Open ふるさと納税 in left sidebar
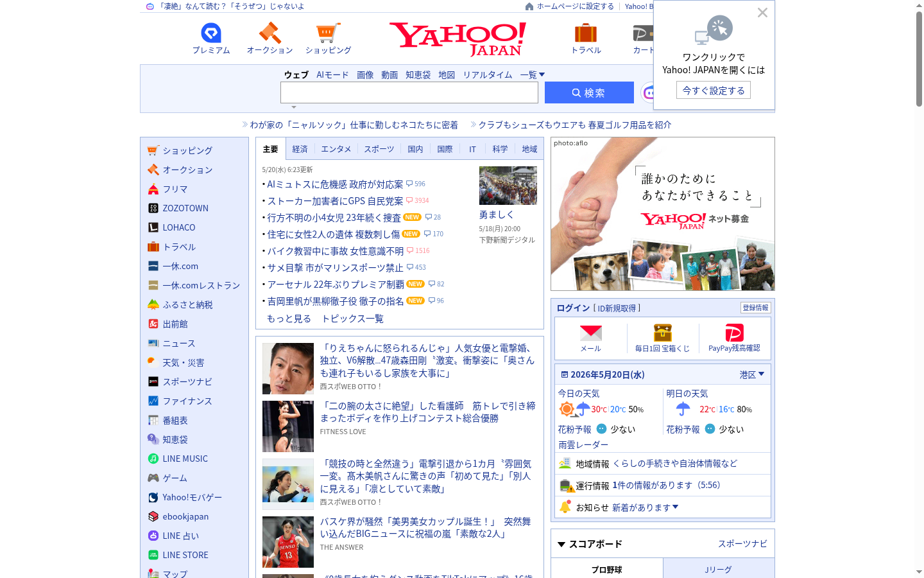The width and height of the screenshot is (924, 578). pyautogui.click(x=187, y=304)
